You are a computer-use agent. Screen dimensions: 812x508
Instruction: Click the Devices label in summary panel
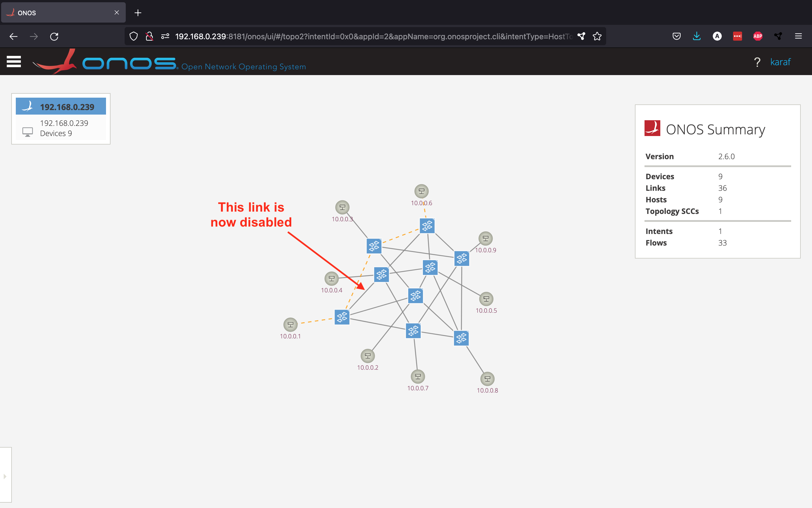pos(660,176)
